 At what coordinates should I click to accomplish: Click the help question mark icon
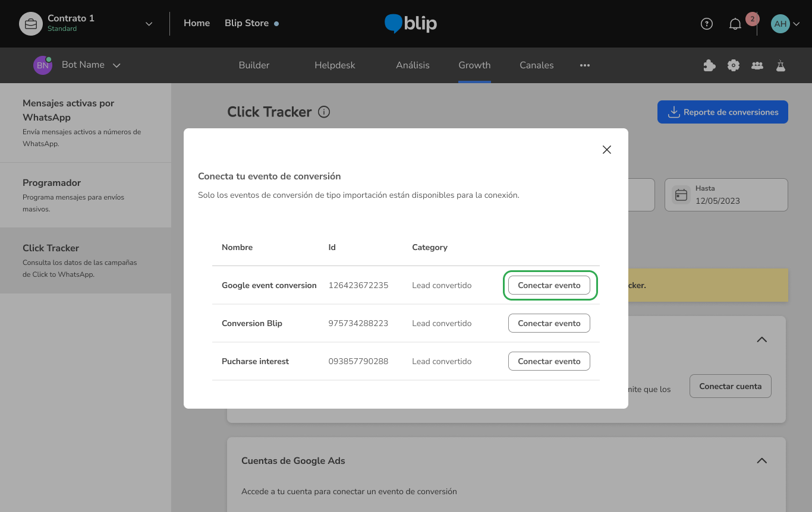706,24
